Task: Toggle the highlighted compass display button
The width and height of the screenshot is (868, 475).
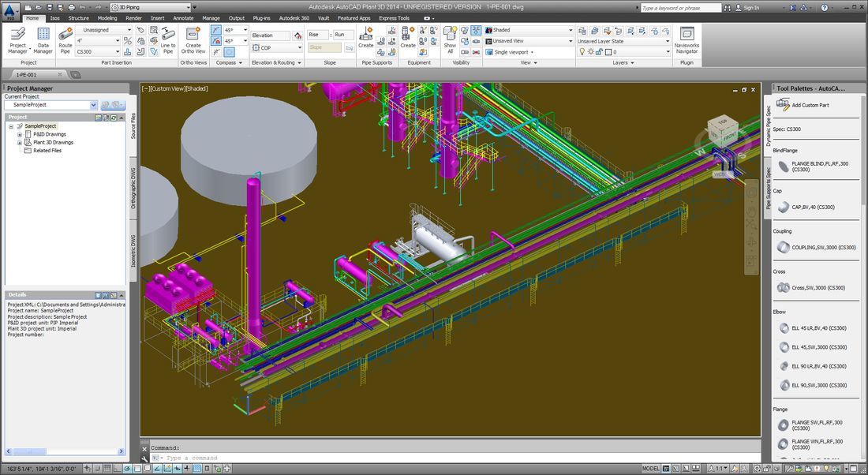Action: (229, 52)
